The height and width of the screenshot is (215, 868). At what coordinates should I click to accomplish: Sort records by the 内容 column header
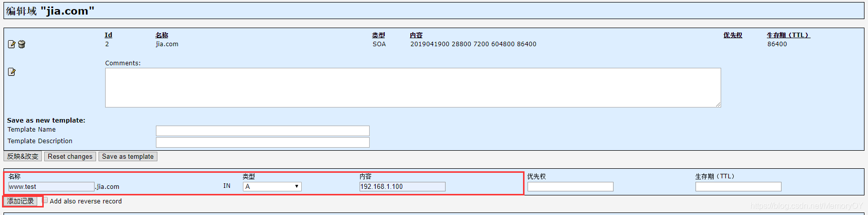(416, 35)
